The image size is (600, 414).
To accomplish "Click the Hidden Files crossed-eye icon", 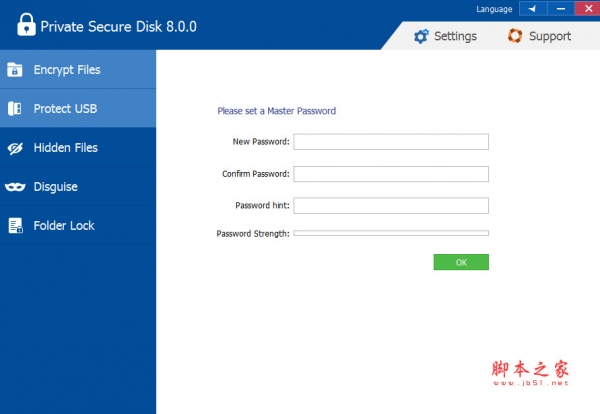I will point(15,148).
